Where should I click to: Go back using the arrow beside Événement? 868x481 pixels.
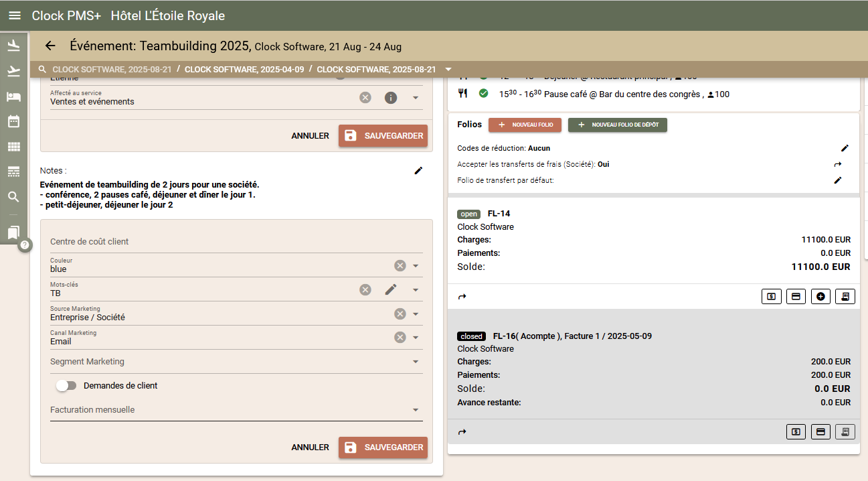pyautogui.click(x=50, y=46)
